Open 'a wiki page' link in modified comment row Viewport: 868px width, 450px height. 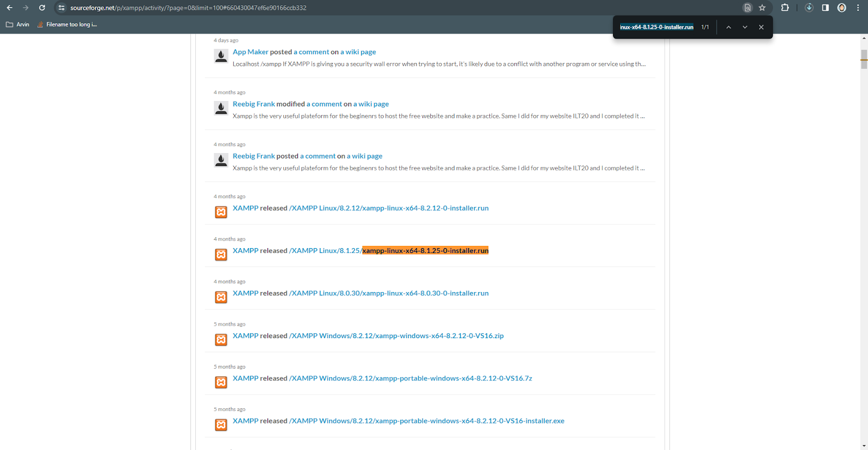coord(371,104)
